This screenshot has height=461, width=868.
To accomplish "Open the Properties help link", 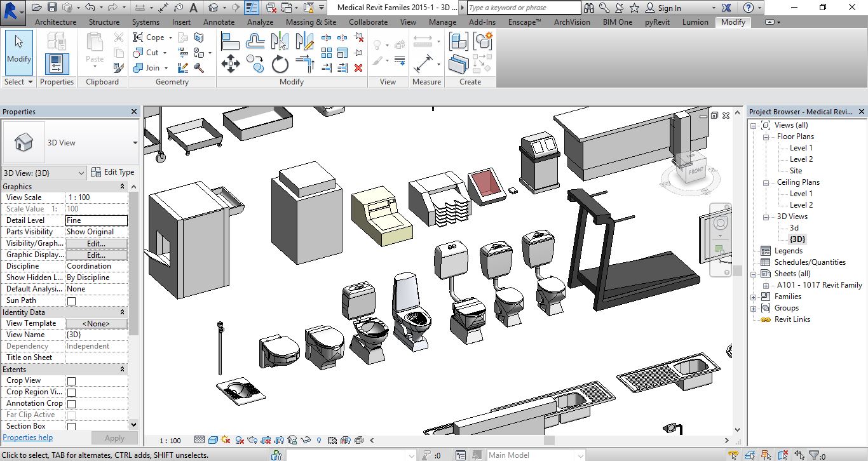I will pyautogui.click(x=28, y=438).
